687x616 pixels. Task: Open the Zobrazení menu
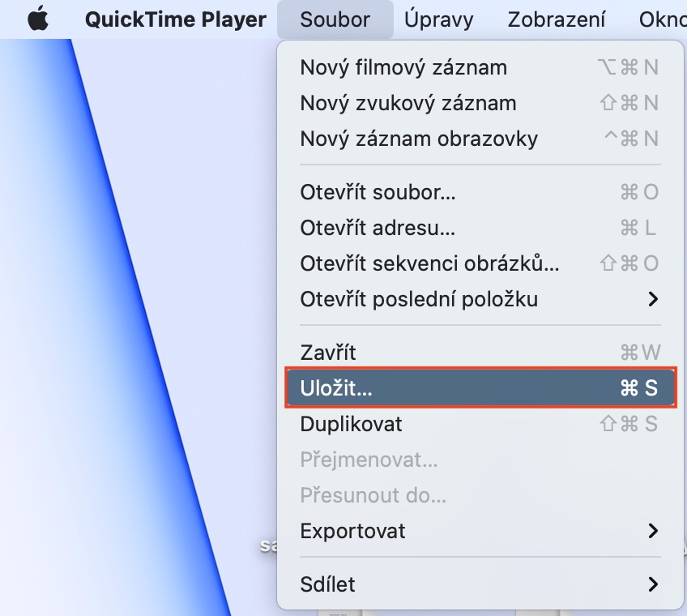click(557, 19)
